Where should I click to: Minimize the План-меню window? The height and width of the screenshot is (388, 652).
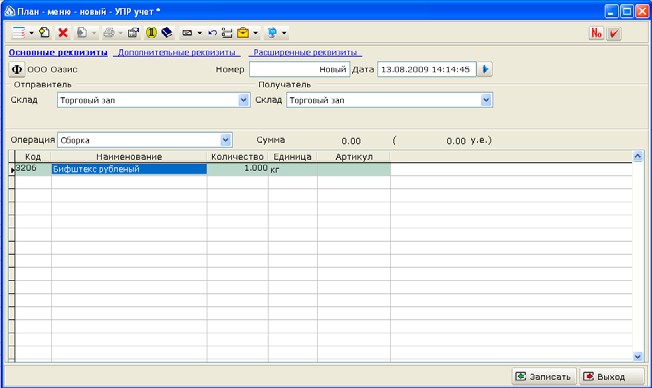[612, 11]
